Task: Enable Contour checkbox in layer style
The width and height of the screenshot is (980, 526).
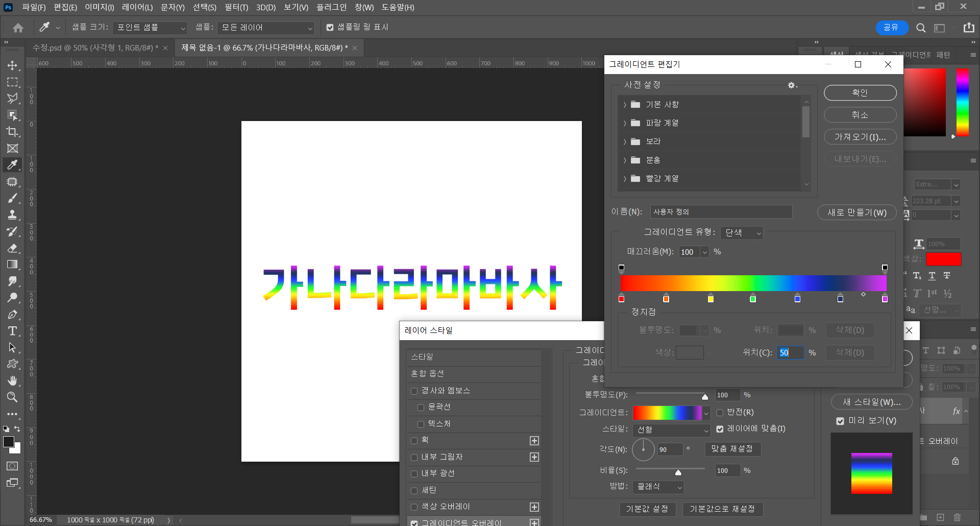Action: (421, 408)
